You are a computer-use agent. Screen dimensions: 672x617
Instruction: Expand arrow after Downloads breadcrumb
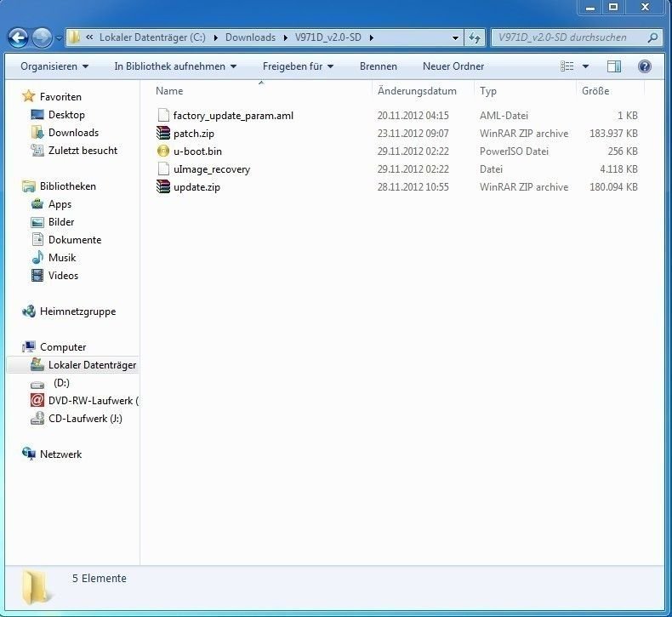tap(286, 37)
